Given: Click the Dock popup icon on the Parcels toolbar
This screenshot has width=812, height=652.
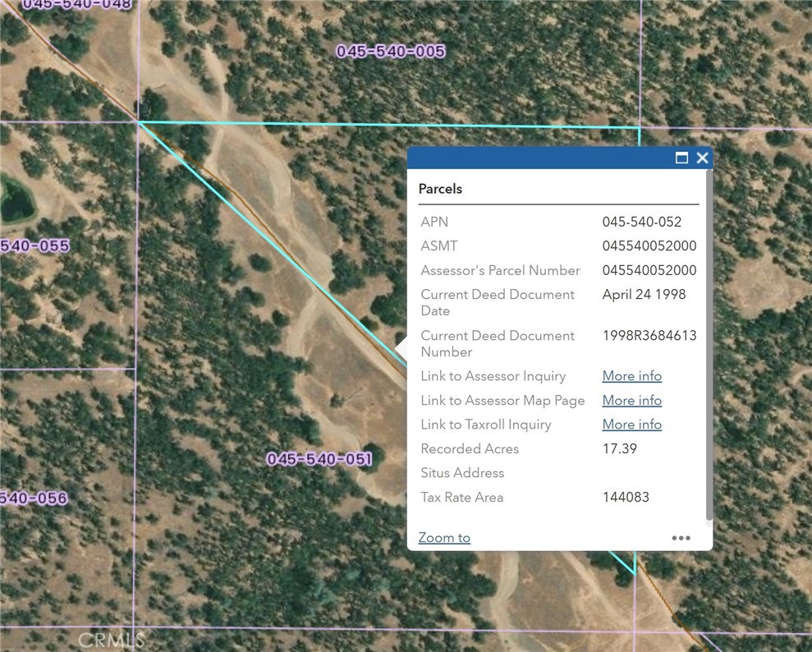Looking at the screenshot, I should coord(681,158).
